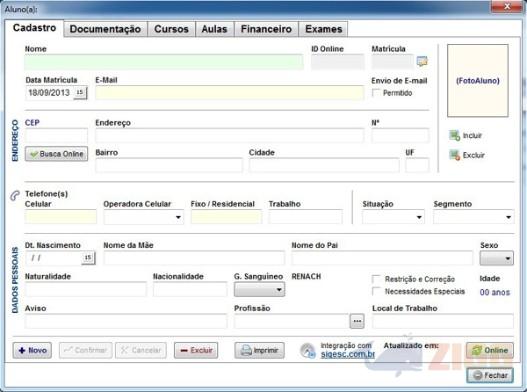This screenshot has width=527, height=392.
Task: Click the Nome input field
Action: (164, 62)
